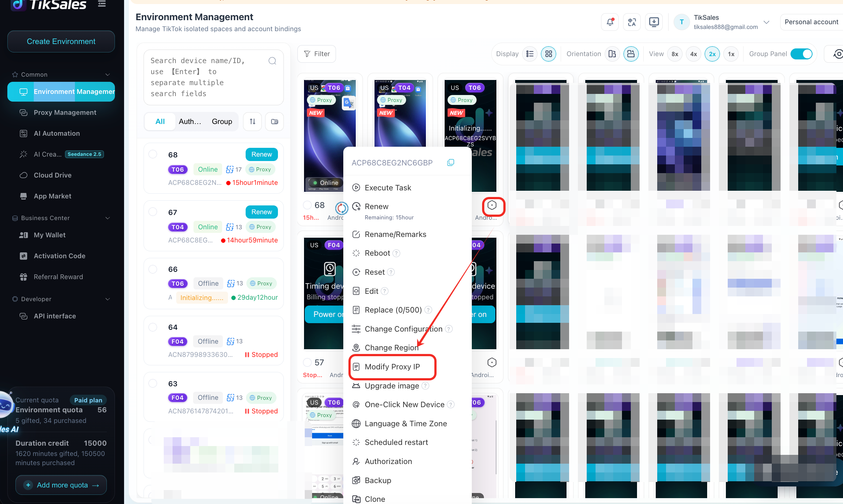Open API interface page

tap(61, 316)
